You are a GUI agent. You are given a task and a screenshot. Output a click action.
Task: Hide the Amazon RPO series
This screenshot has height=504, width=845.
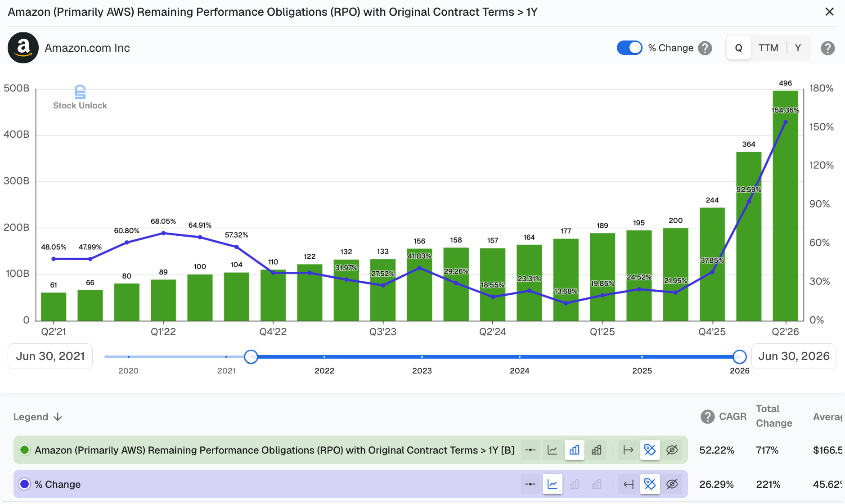[672, 450]
